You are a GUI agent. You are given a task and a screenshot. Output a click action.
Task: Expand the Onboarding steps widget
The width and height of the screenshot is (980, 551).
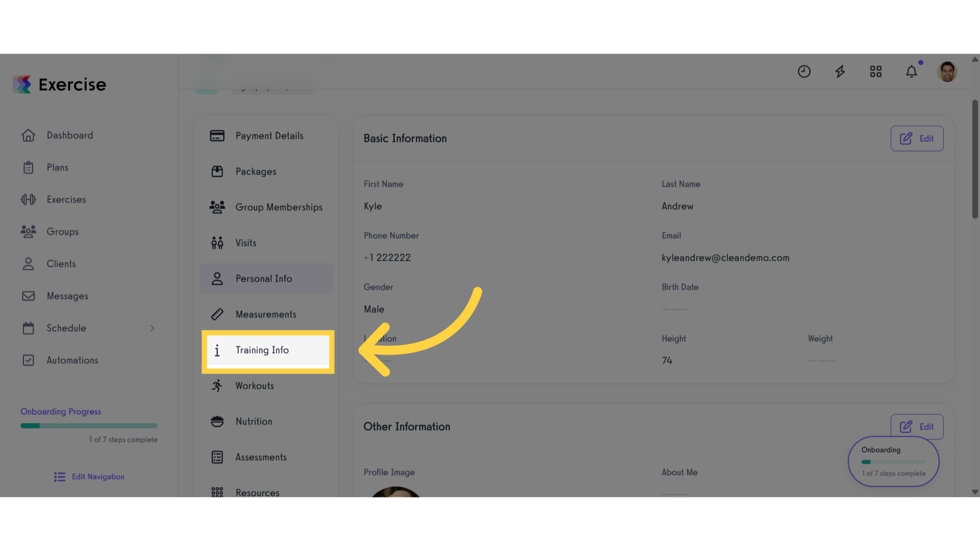point(893,461)
